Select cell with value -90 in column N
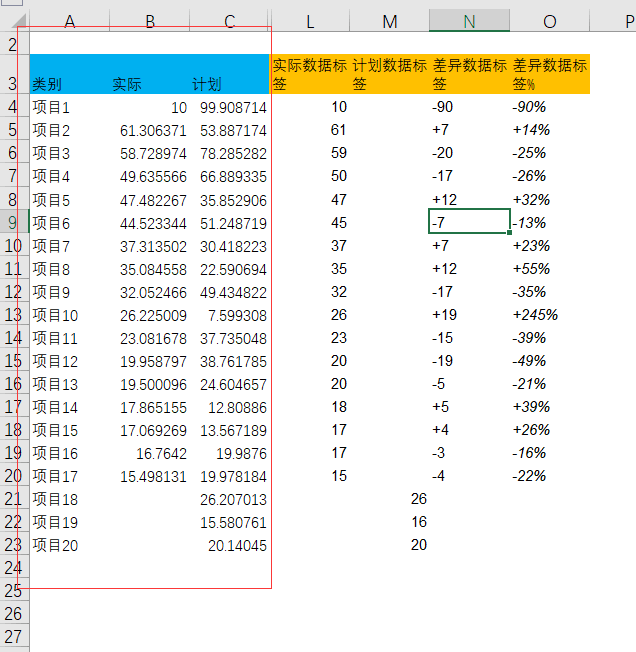636x652 pixels. click(x=469, y=107)
